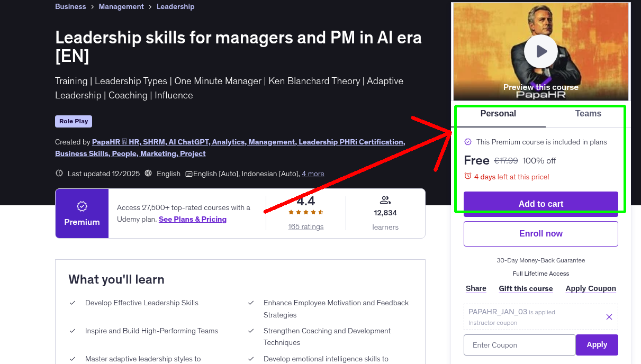Click the globe icon next to English
The height and width of the screenshot is (364, 641).
[x=148, y=174]
